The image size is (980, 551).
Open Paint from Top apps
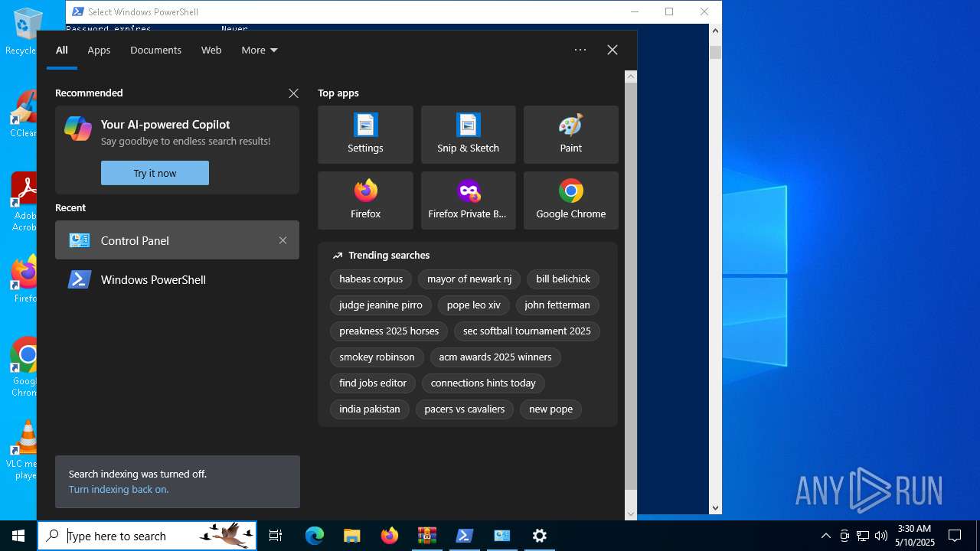[x=570, y=135]
